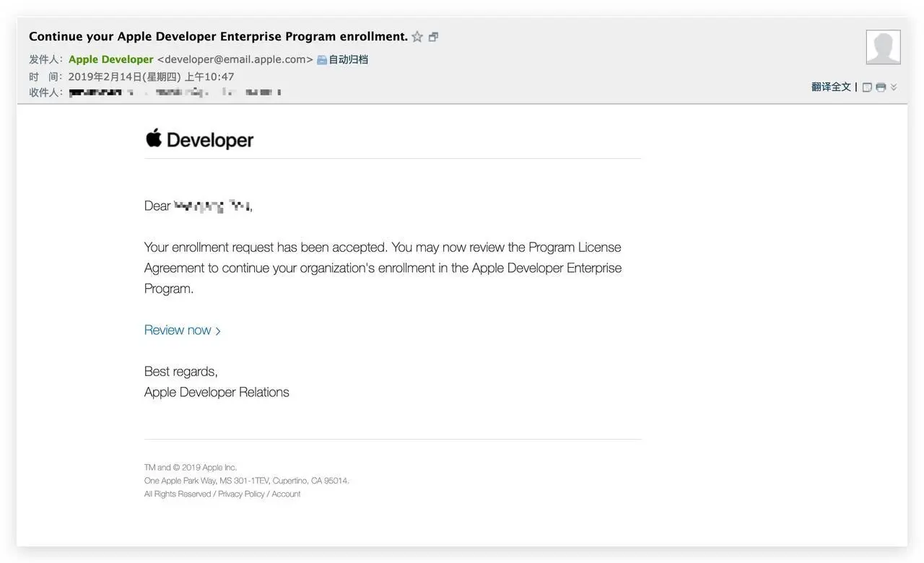Screen dimensions: 924x563
Task: Open the Account footer link
Action: point(286,494)
